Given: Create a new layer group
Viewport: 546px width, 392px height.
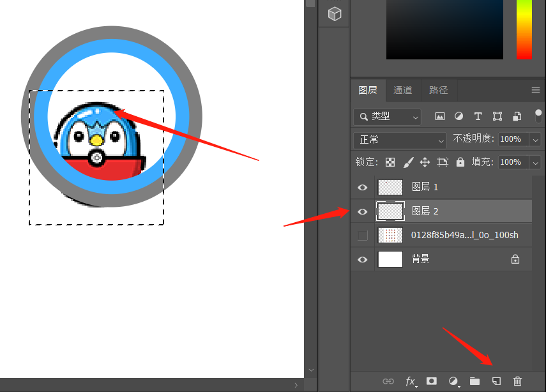Looking at the screenshot, I should (474, 381).
